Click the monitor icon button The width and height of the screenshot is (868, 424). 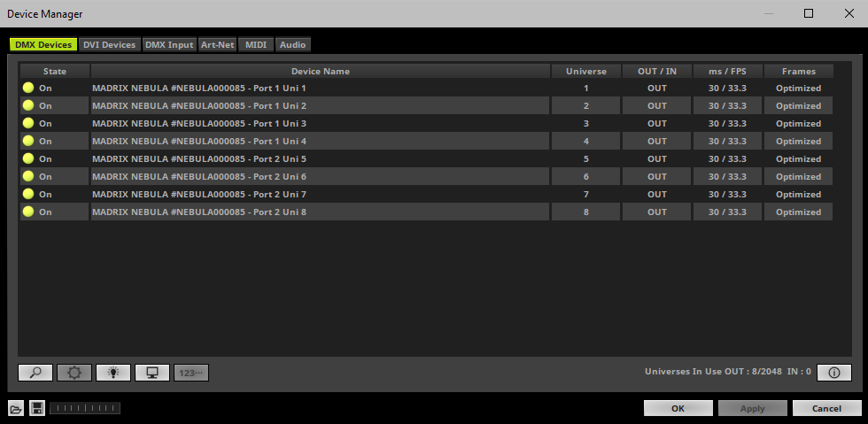click(x=152, y=373)
